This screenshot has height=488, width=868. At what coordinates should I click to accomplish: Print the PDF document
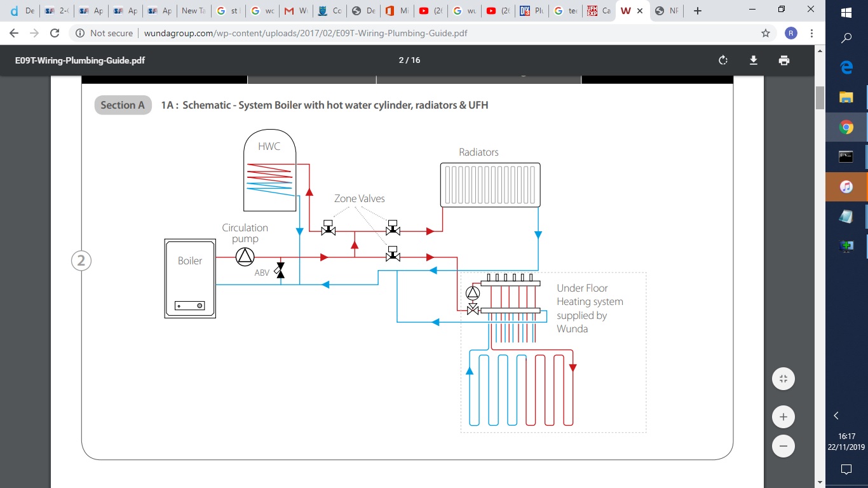pos(783,60)
